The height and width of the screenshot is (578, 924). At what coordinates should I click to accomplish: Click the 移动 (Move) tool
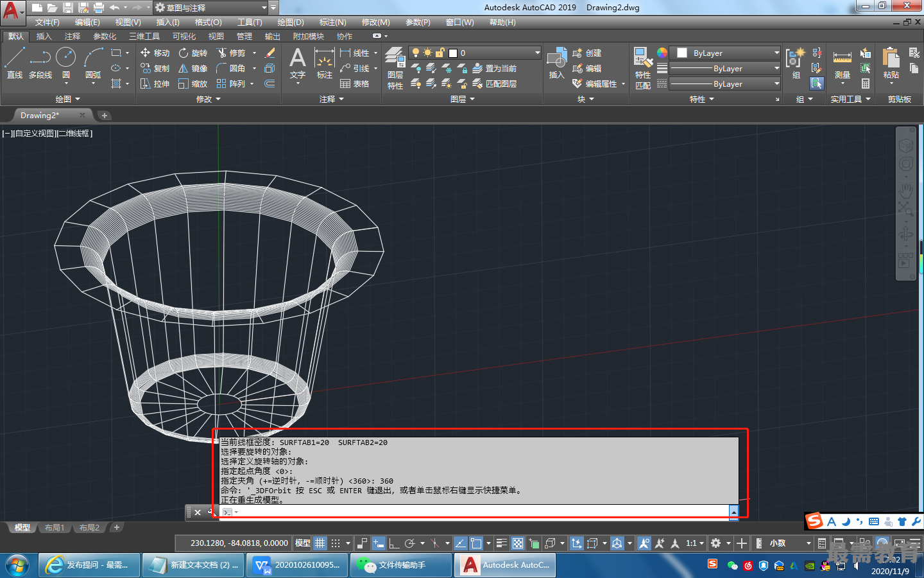pyautogui.click(x=155, y=53)
